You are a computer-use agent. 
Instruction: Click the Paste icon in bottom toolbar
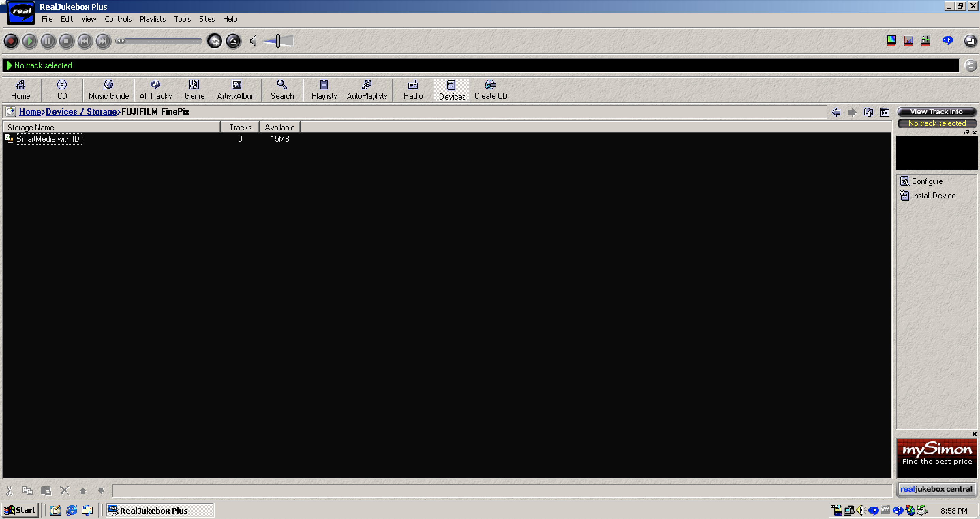click(46, 490)
